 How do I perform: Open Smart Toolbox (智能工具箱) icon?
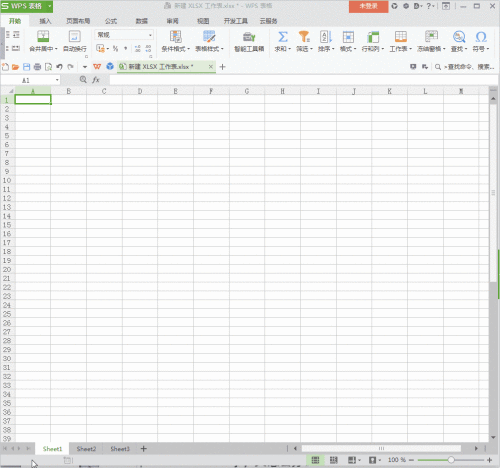pyautogui.click(x=249, y=37)
